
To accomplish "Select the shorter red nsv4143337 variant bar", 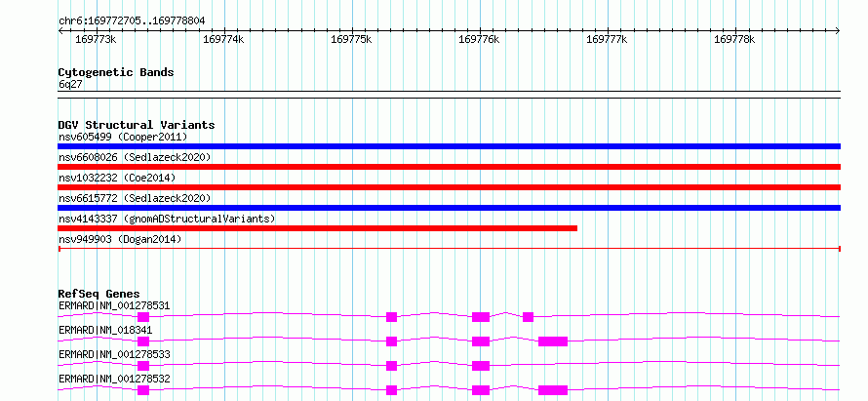I will (x=318, y=228).
